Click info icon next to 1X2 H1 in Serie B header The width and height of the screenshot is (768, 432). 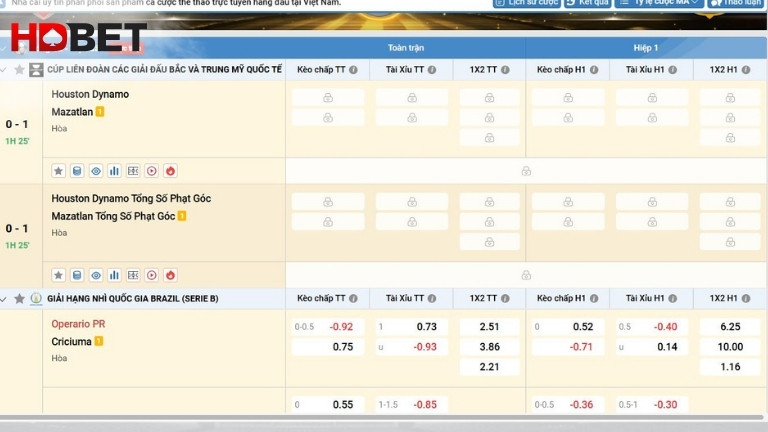click(x=745, y=298)
